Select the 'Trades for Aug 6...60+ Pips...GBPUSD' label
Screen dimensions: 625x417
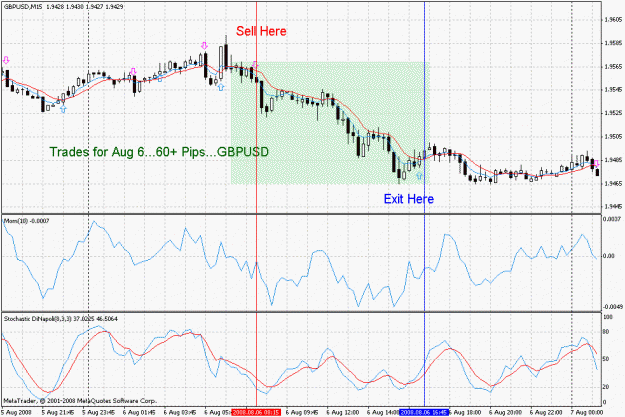click(x=159, y=152)
